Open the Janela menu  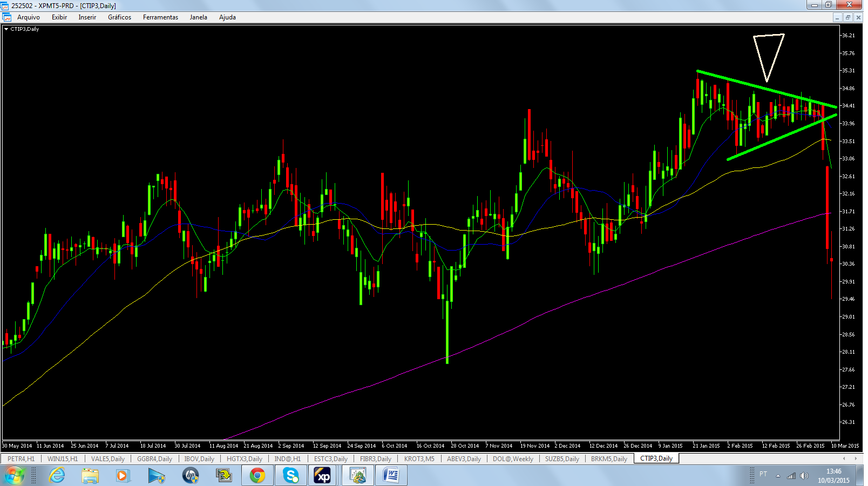(198, 17)
